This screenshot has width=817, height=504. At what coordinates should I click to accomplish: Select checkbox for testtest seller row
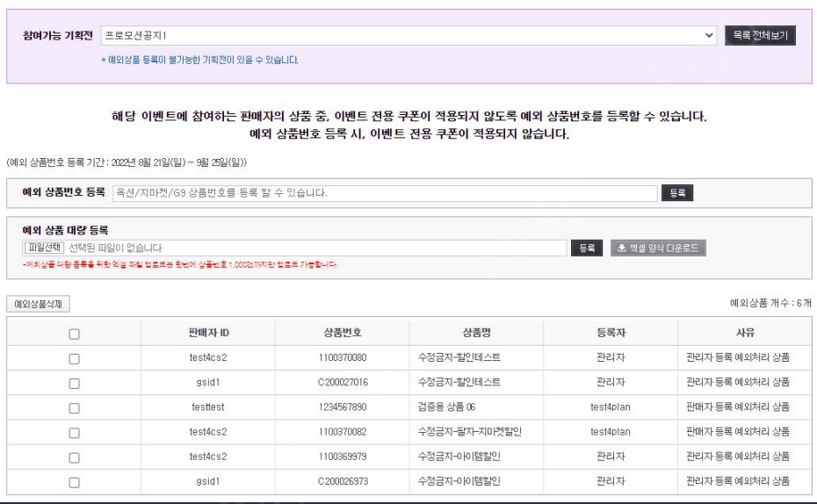click(74, 407)
